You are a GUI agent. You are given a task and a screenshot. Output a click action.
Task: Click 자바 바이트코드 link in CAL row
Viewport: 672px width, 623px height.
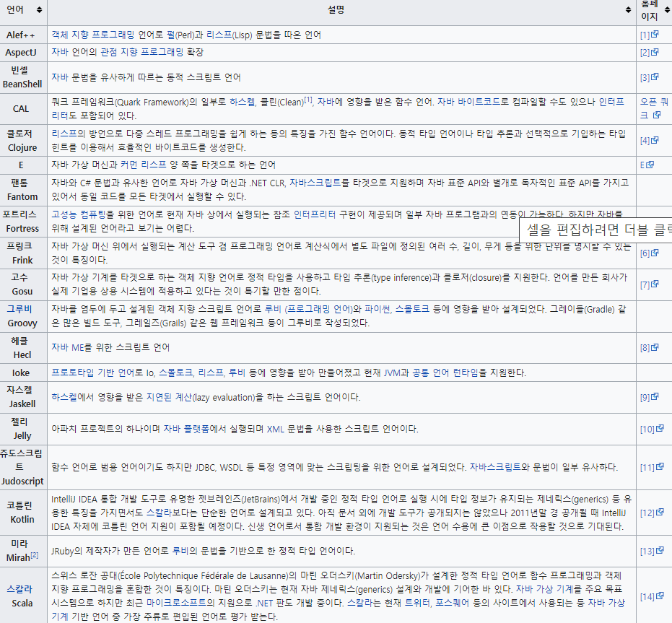pos(469,102)
